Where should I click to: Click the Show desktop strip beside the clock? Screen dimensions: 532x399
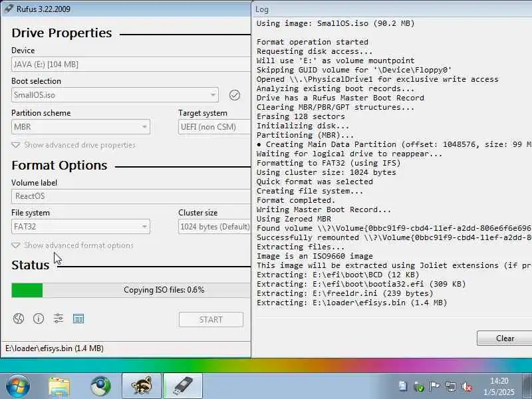point(527,386)
